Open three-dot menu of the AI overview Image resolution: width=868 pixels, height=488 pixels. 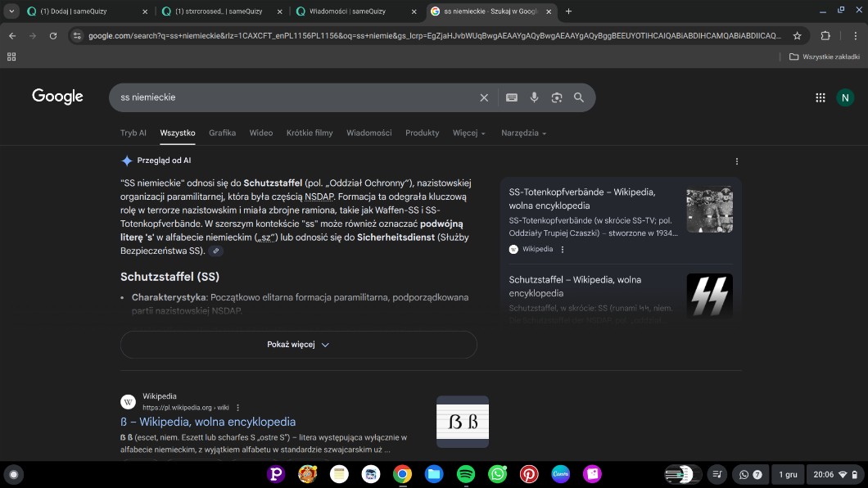736,161
